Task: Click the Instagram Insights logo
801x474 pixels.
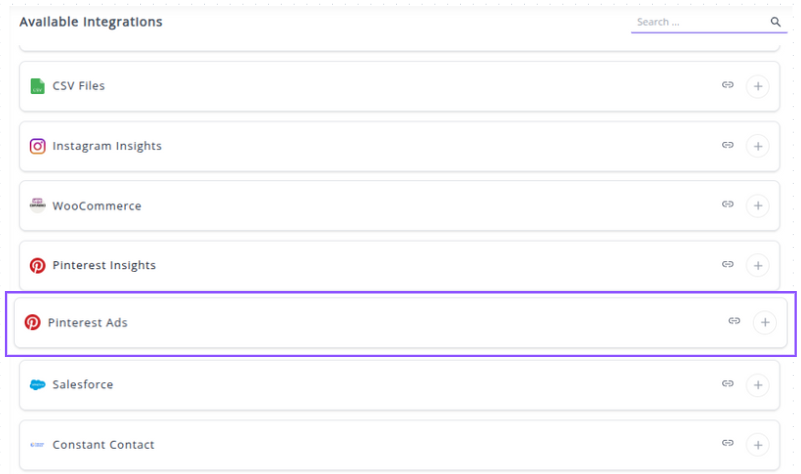Action: tap(37, 146)
